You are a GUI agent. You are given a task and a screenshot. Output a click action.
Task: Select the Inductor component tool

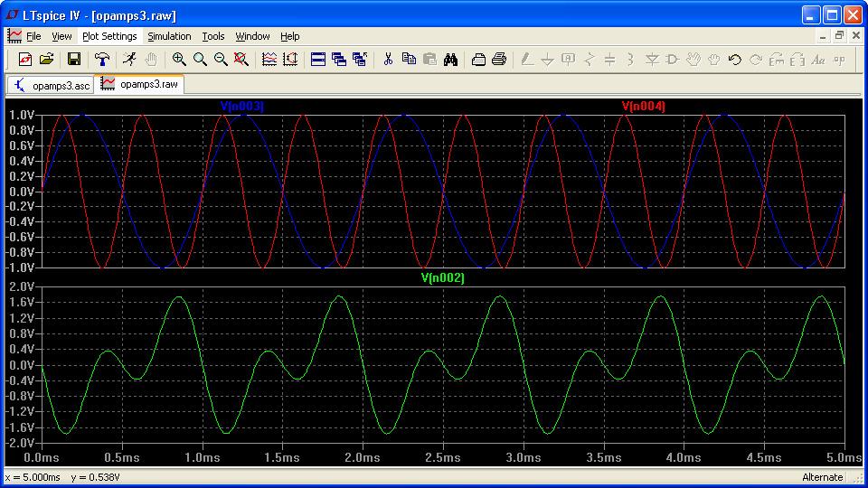630,60
